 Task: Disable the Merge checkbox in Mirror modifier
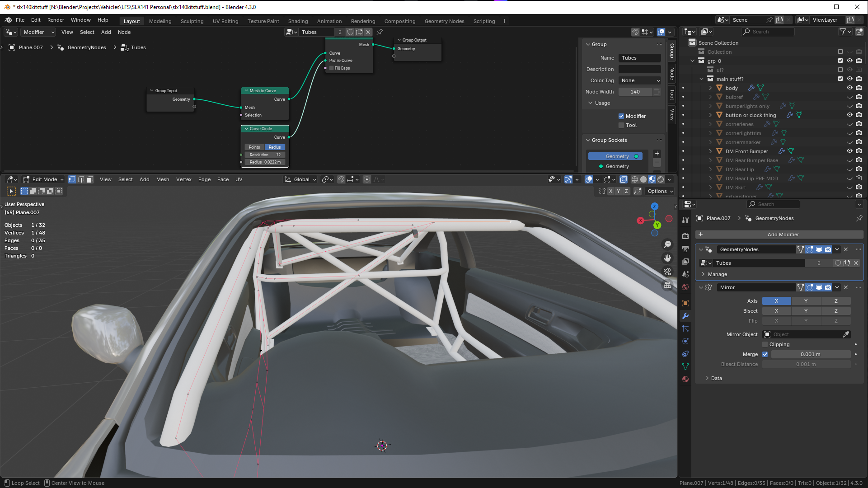click(x=765, y=354)
